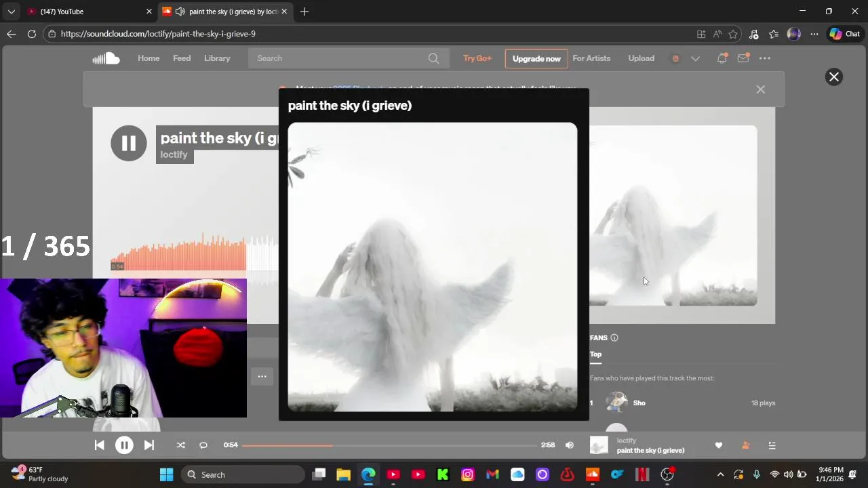This screenshot has width=868, height=488.
Task: Open the media control music icon
Action: pyautogui.click(x=753, y=34)
